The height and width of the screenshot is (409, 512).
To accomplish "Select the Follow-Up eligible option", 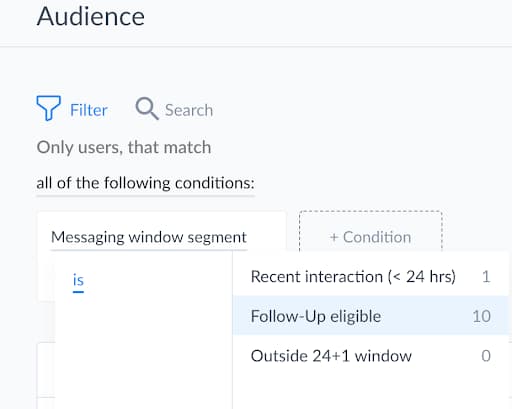I will pyautogui.click(x=371, y=316).
